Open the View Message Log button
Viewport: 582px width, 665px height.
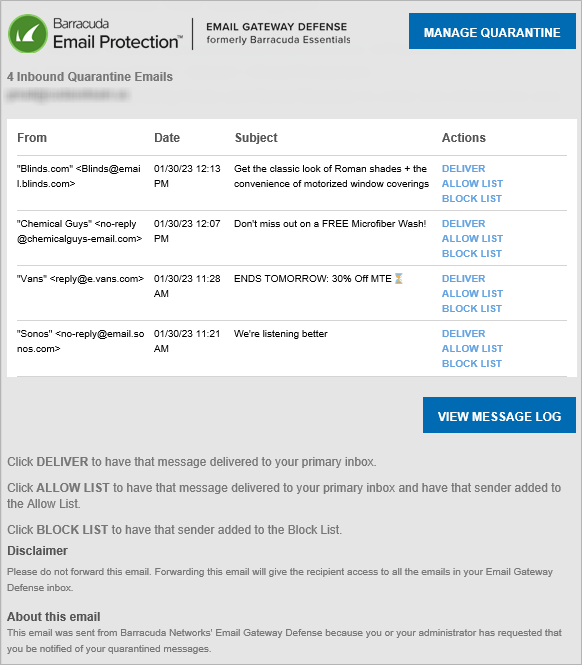point(499,415)
